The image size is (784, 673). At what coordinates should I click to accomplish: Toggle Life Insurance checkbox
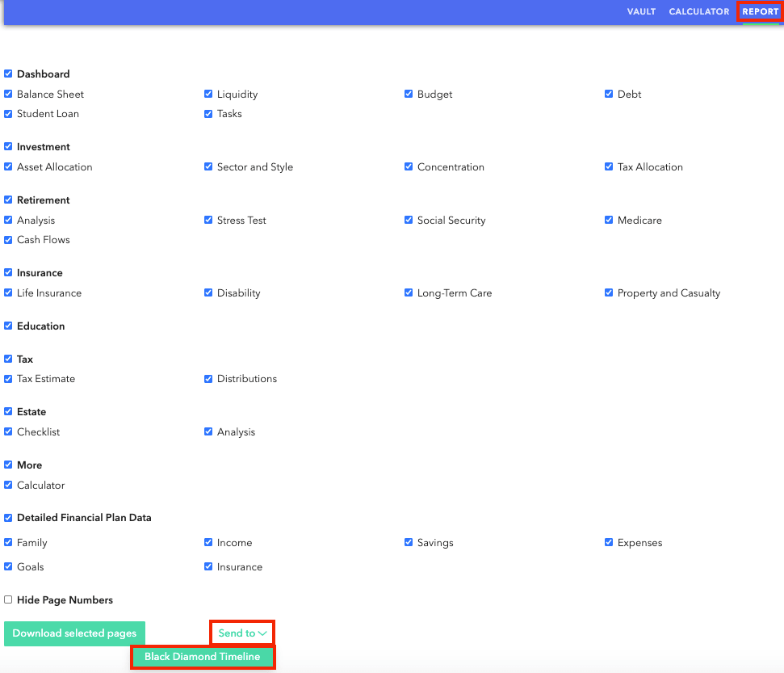[8, 292]
